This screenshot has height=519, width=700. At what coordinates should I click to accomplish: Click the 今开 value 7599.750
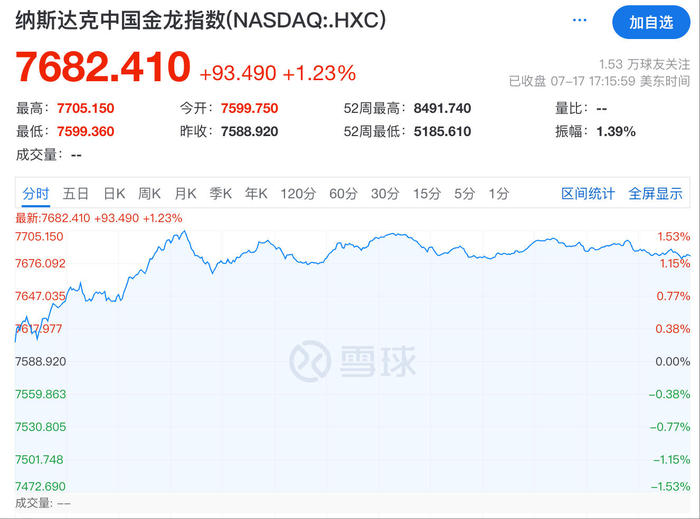coord(249,108)
